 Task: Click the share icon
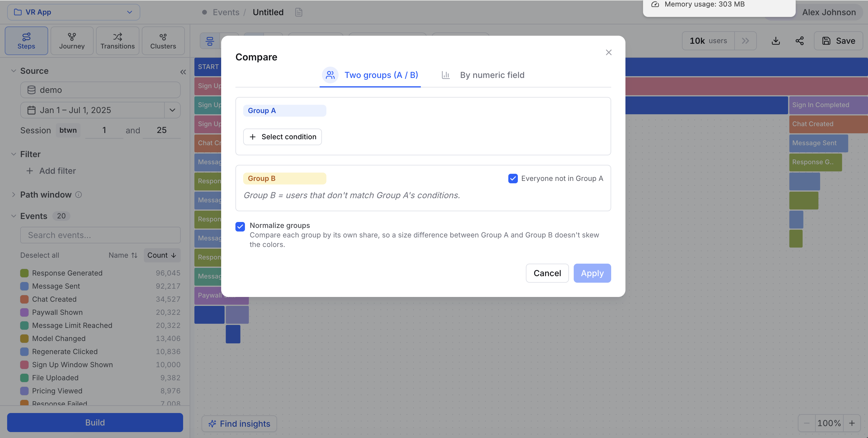coord(800,41)
